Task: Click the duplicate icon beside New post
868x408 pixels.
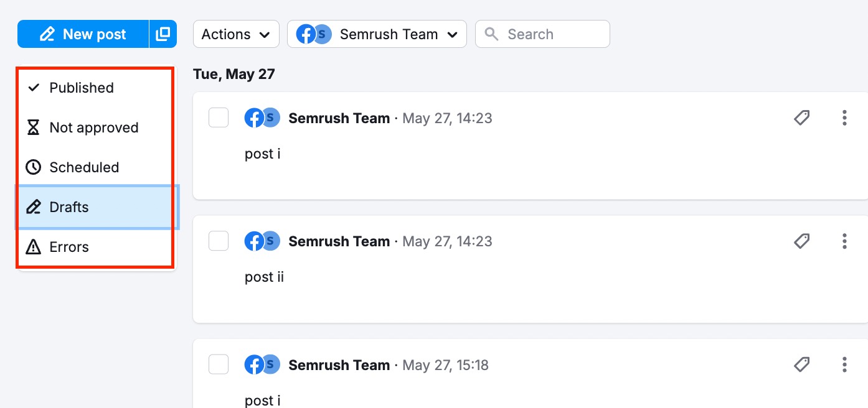Action: coord(163,34)
